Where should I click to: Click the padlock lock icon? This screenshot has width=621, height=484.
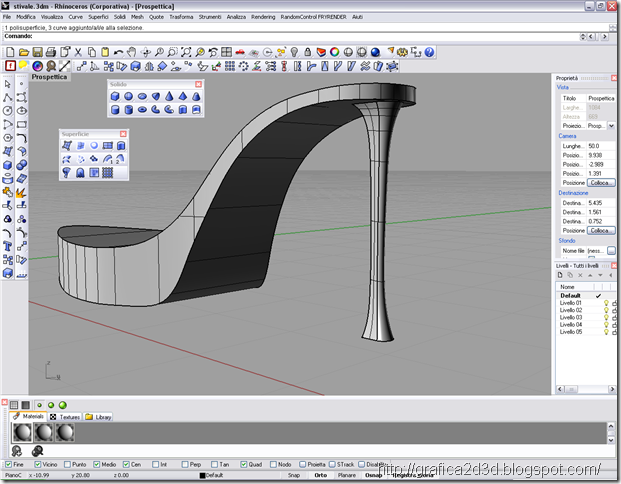pyautogui.click(x=307, y=52)
